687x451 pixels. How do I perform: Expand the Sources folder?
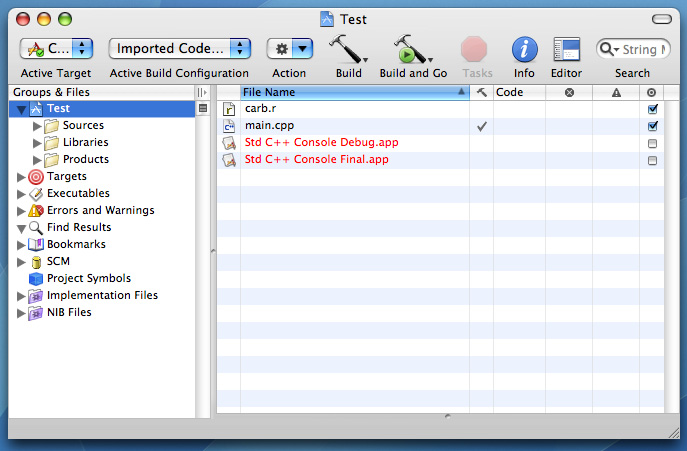point(38,126)
